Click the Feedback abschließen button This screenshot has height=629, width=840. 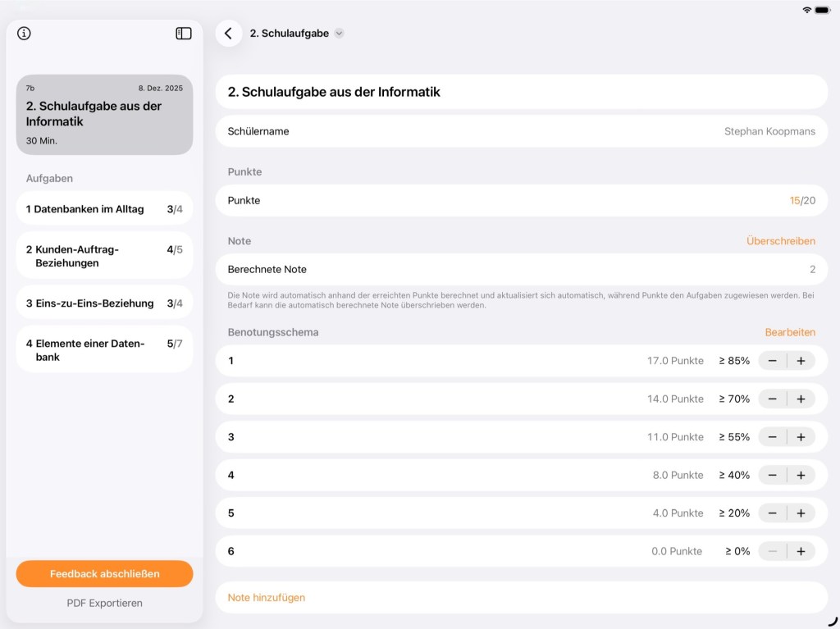(x=104, y=574)
